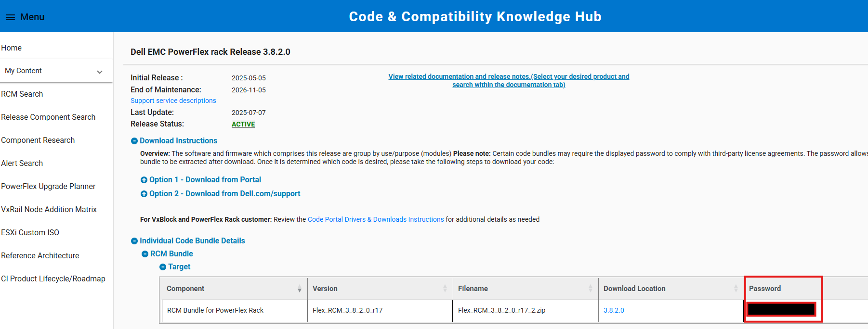Viewport: 868px width, 329px height.
Task: View related documentation and release notes link
Action: (x=509, y=81)
